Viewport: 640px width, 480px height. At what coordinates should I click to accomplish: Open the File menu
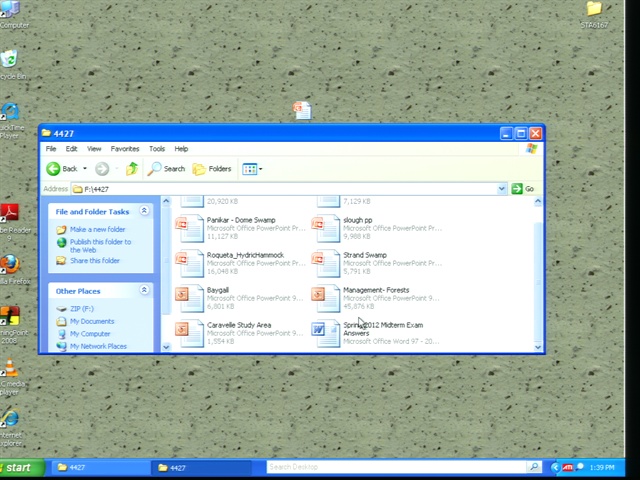(x=51, y=149)
